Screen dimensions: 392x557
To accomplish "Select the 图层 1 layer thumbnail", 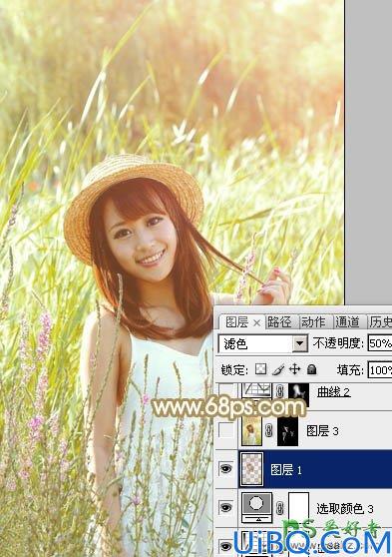I will 252,469.
